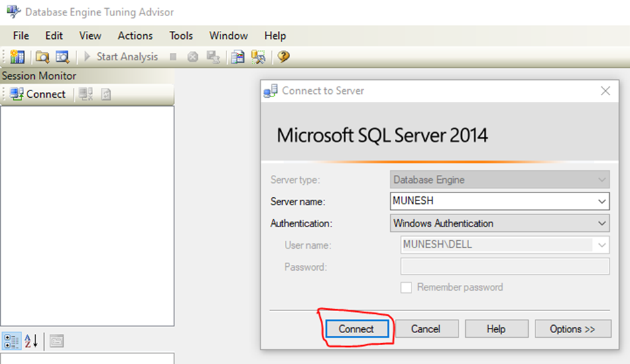The height and width of the screenshot is (364, 630).
Task: Open the View menu
Action: [90, 36]
